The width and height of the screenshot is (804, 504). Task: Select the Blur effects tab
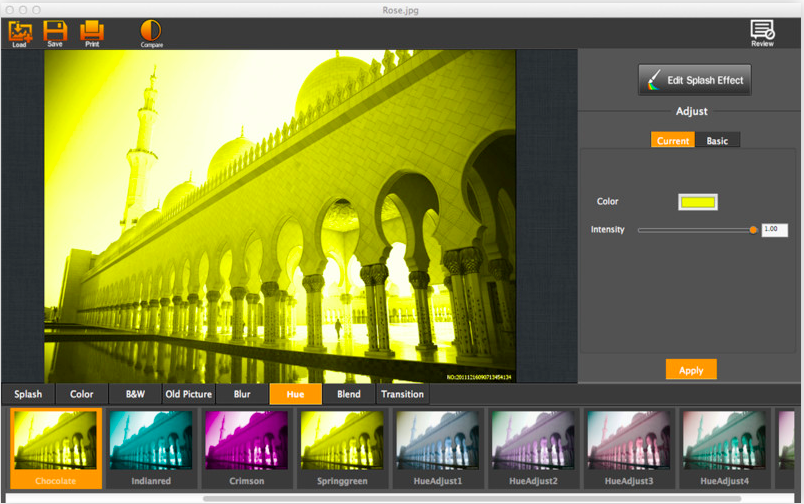coord(242,394)
